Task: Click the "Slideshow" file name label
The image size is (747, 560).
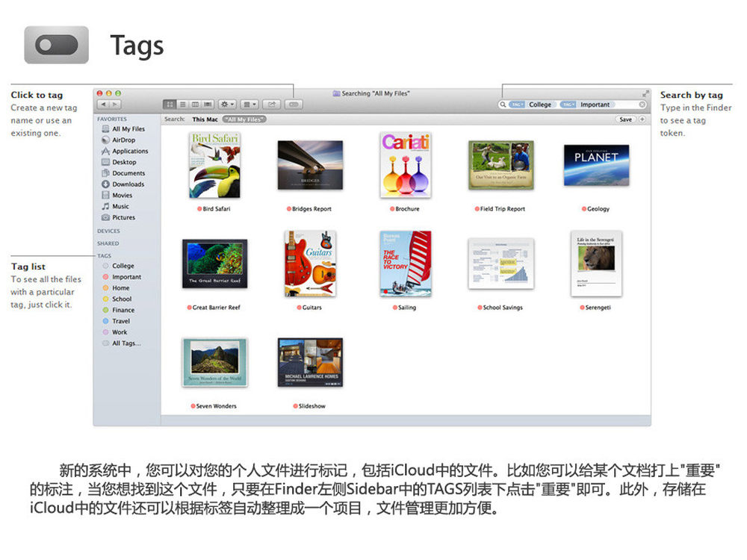Action: [312, 406]
